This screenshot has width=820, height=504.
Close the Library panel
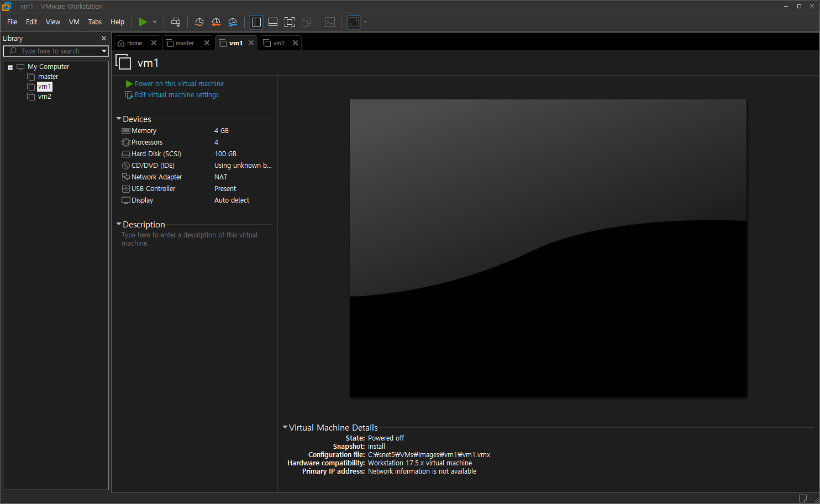[x=104, y=39]
